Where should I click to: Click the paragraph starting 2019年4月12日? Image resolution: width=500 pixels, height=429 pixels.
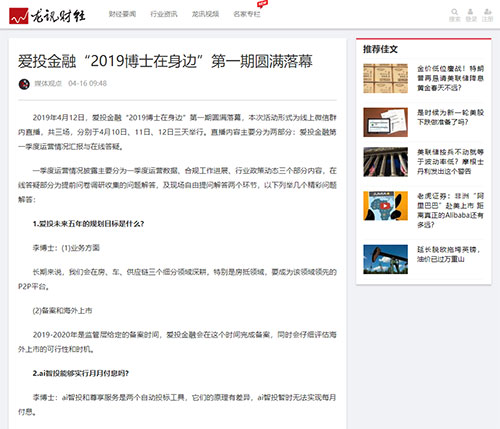[177, 132]
